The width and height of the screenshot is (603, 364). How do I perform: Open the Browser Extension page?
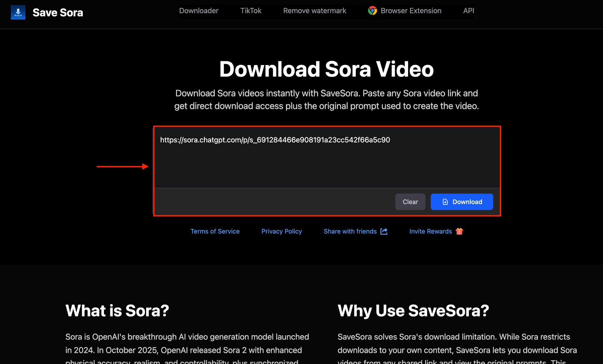tap(411, 11)
